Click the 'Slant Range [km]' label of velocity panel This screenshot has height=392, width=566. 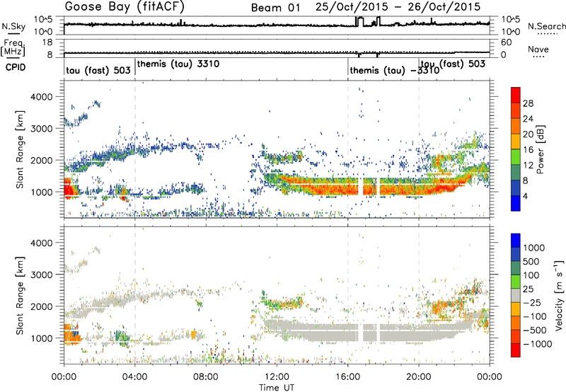point(21,295)
